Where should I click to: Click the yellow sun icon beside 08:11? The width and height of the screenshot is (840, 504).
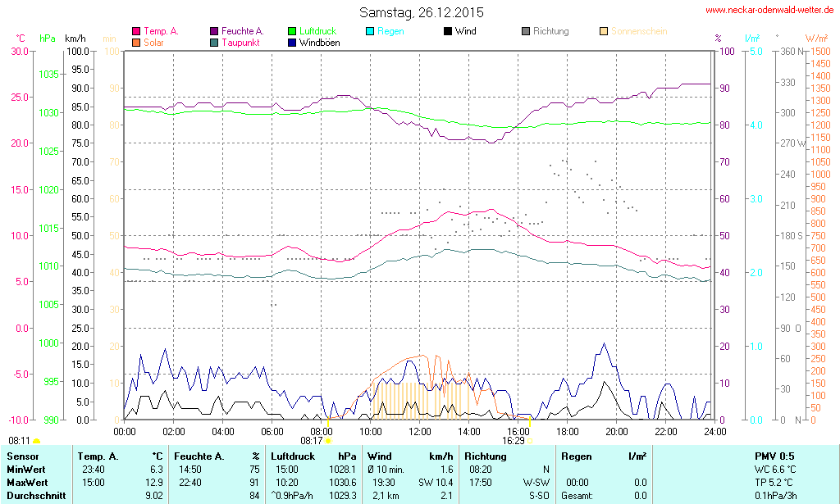click(x=36, y=441)
